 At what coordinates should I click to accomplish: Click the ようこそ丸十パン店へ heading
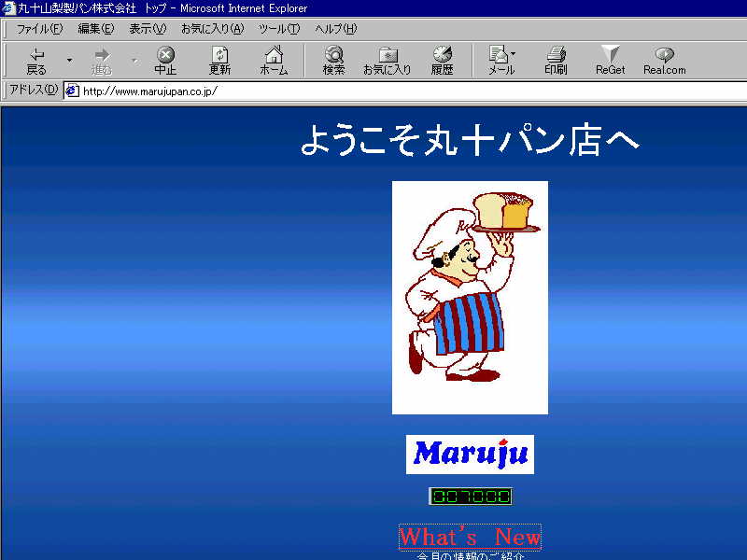(470, 140)
